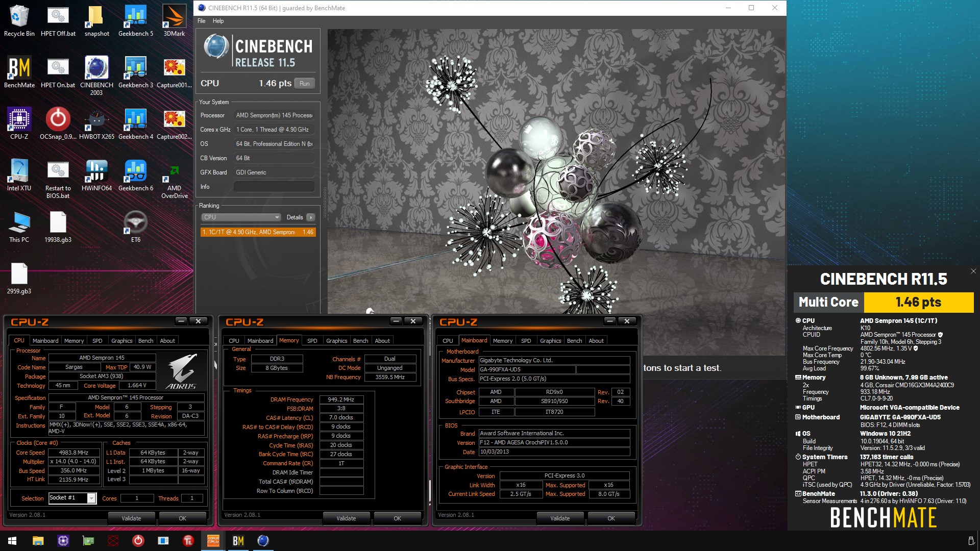Launch Geekbench 5 desktop shortcut
The height and width of the screenshot is (551, 980).
click(136, 20)
